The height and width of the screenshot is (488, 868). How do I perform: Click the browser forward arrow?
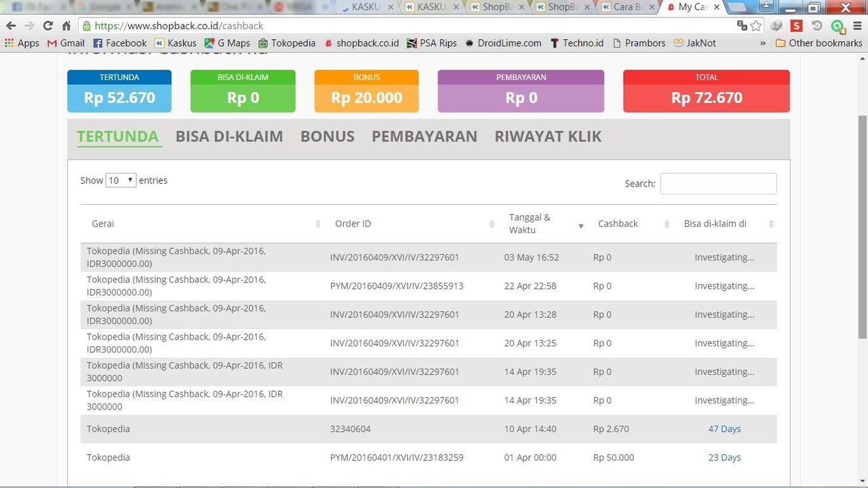click(29, 26)
